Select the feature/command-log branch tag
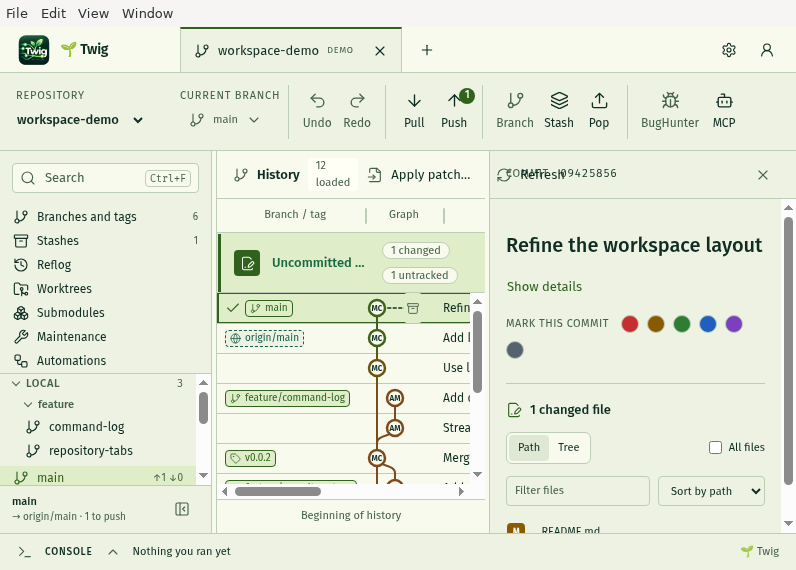The image size is (796, 570). (x=287, y=398)
